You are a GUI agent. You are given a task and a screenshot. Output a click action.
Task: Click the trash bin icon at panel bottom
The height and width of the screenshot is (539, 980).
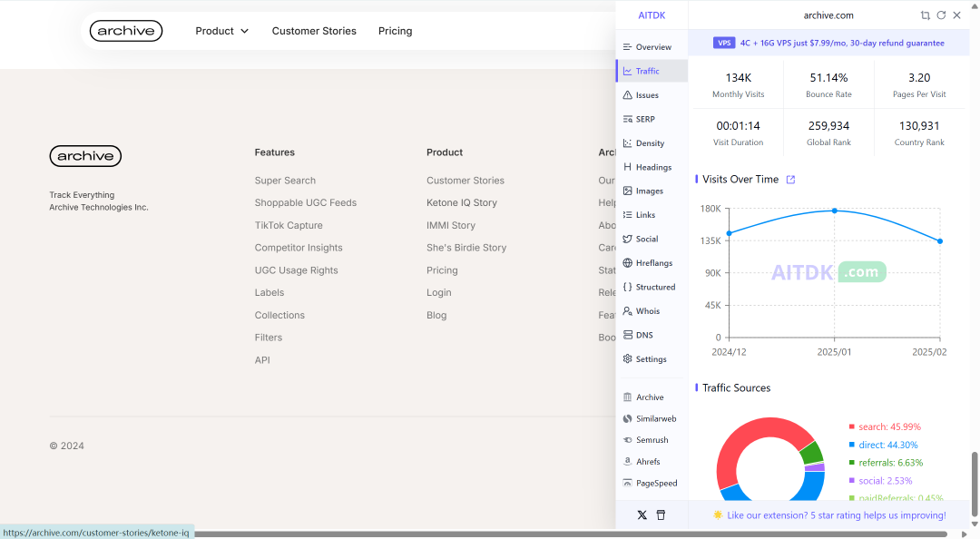click(661, 515)
